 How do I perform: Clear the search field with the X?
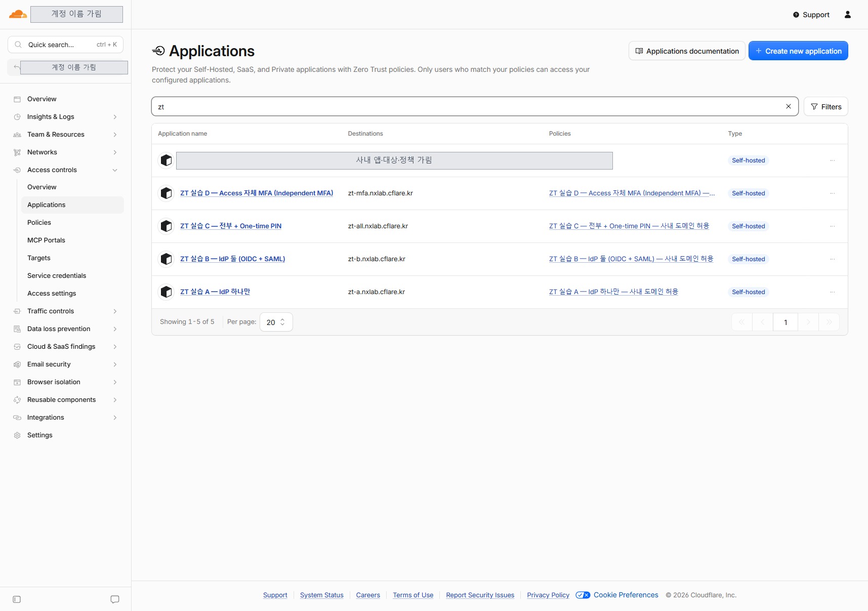click(788, 106)
